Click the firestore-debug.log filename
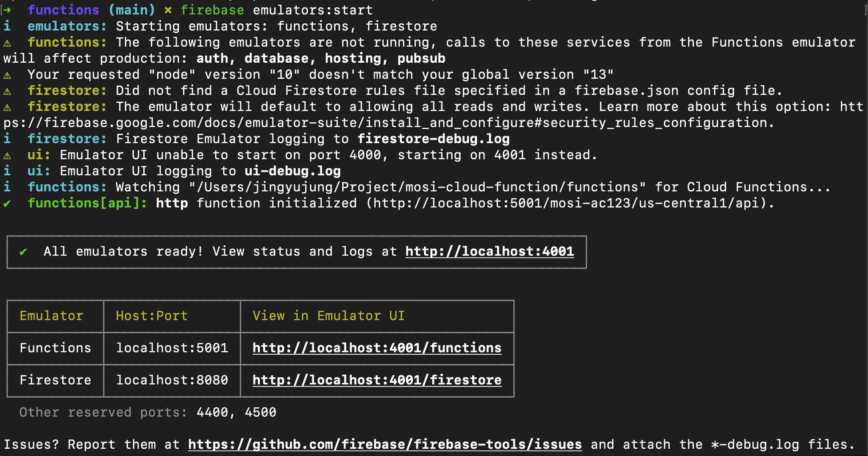Image resolution: width=868 pixels, height=456 pixels. click(x=433, y=139)
